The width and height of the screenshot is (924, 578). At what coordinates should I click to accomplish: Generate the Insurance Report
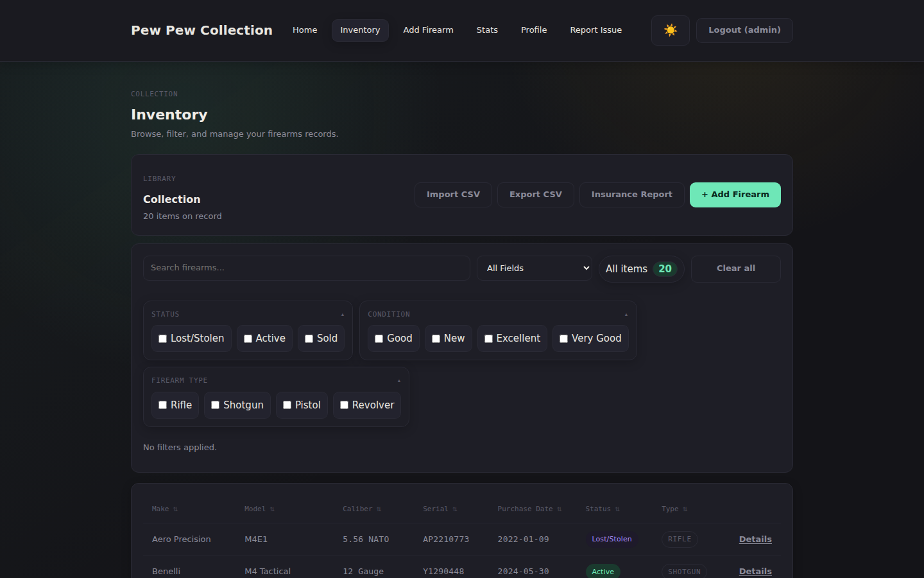632,195
